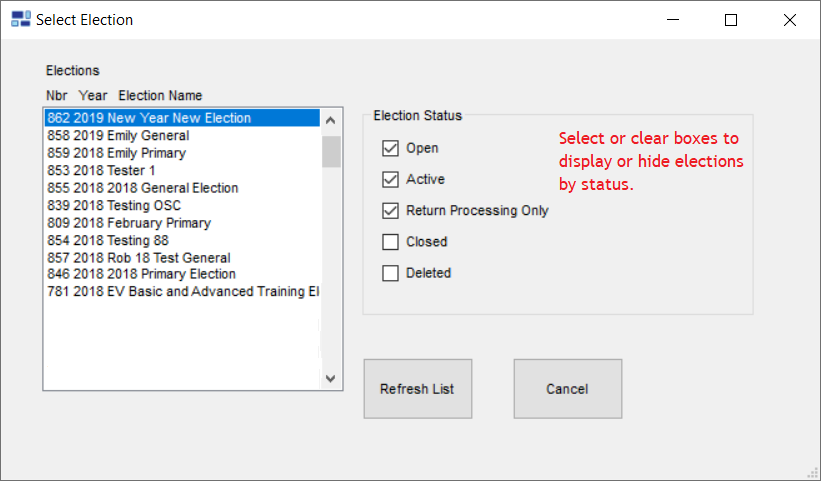The image size is (821, 481).
Task: Click the Refresh List button
Action: 418,389
